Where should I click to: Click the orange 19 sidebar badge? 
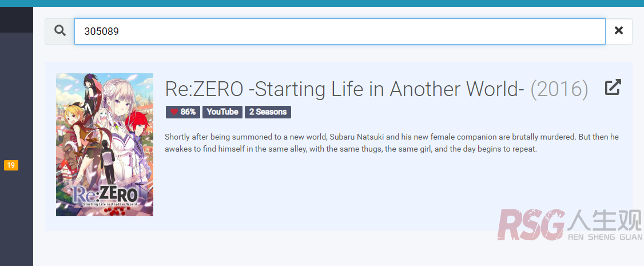click(11, 165)
